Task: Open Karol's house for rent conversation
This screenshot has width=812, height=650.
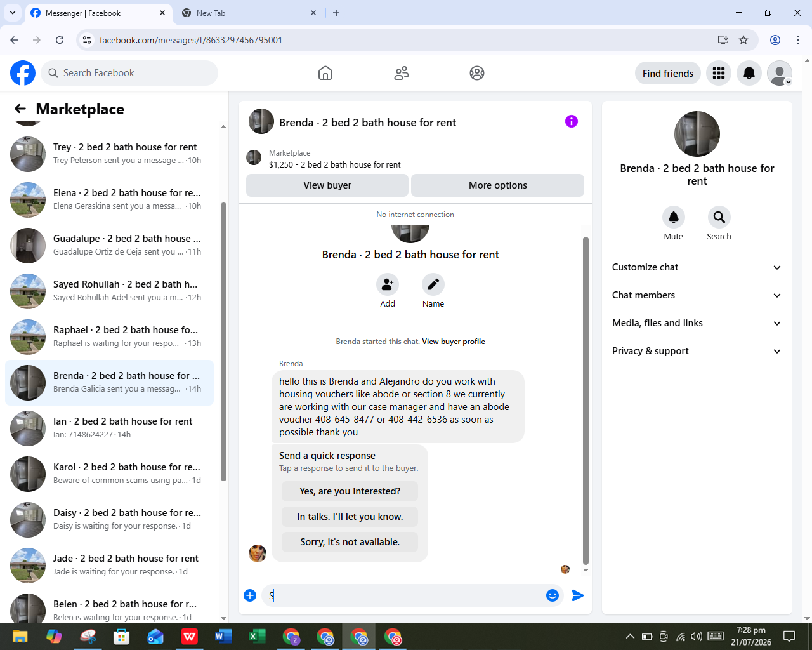Action: 109,474
